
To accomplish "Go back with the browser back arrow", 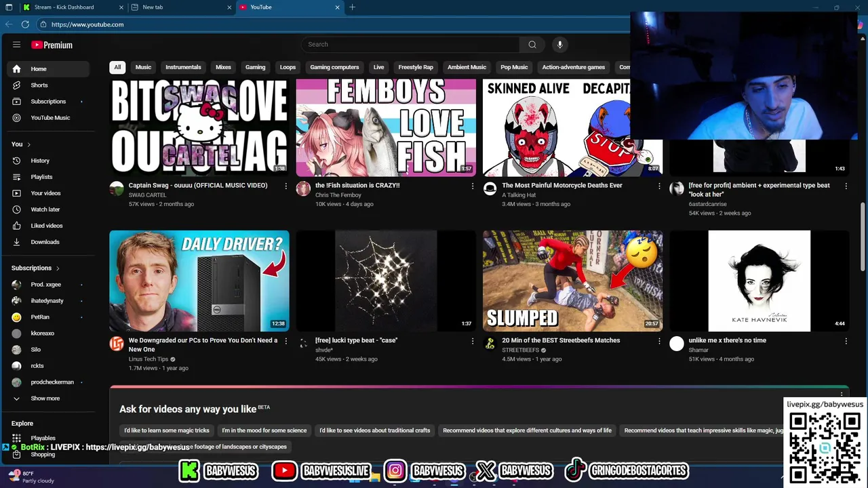I will [x=9, y=24].
